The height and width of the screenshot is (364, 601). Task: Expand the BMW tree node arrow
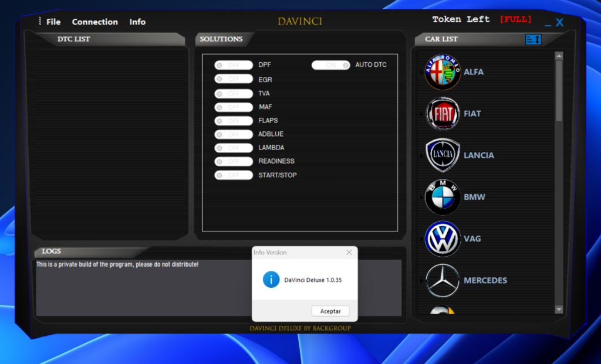pyautogui.click(x=421, y=197)
